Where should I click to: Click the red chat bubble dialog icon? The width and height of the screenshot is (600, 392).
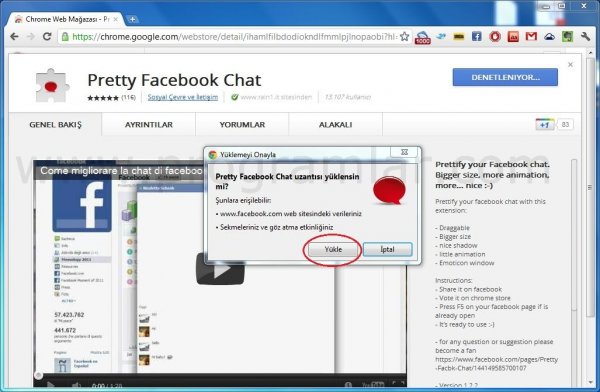point(389,191)
